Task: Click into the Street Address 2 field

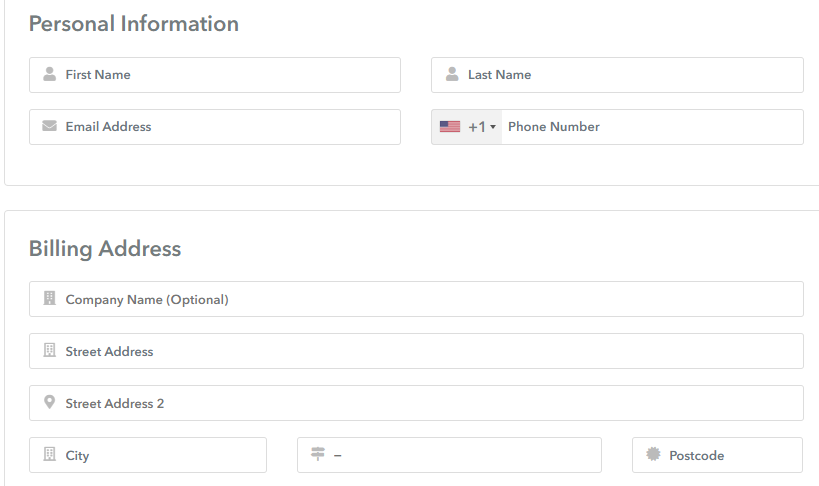Action: [x=416, y=403]
